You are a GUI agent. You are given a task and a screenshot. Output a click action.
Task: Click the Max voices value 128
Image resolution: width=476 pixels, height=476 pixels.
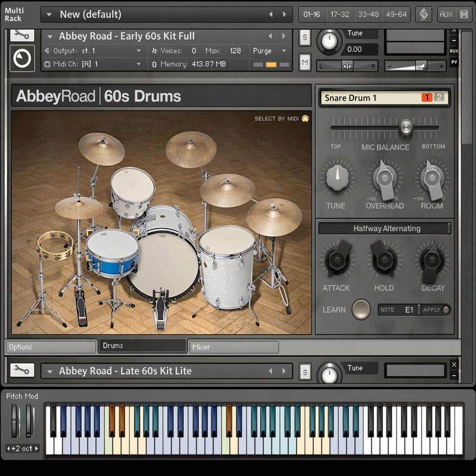235,51
